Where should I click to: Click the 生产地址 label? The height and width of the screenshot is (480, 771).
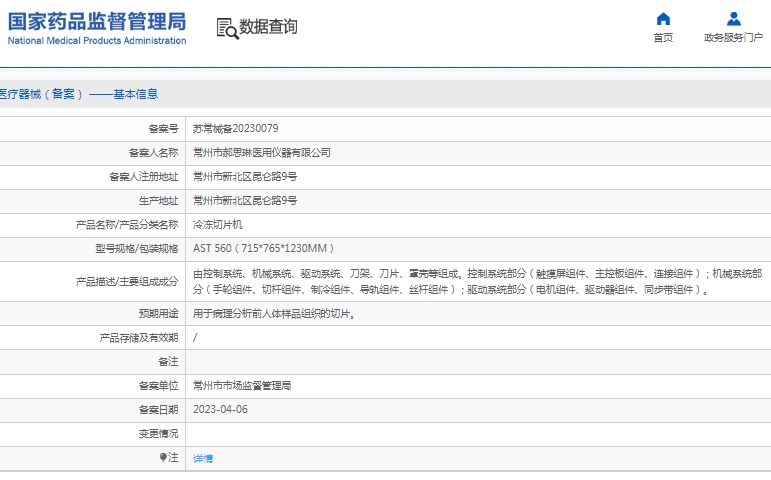pyautogui.click(x=158, y=201)
